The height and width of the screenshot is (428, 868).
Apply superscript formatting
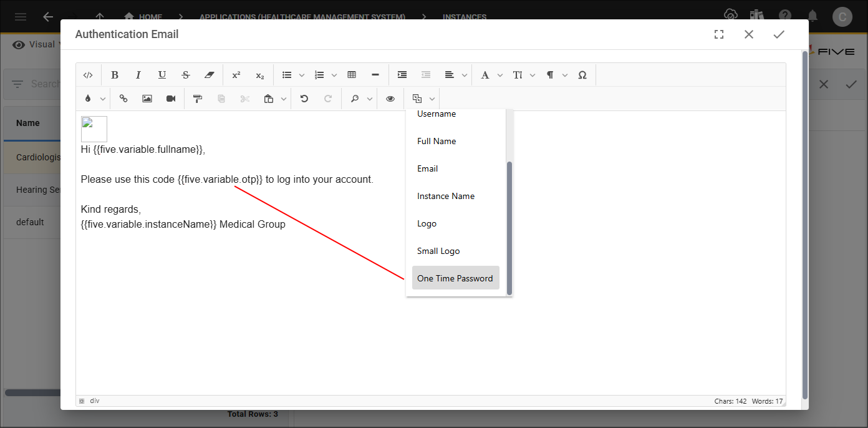pos(236,75)
